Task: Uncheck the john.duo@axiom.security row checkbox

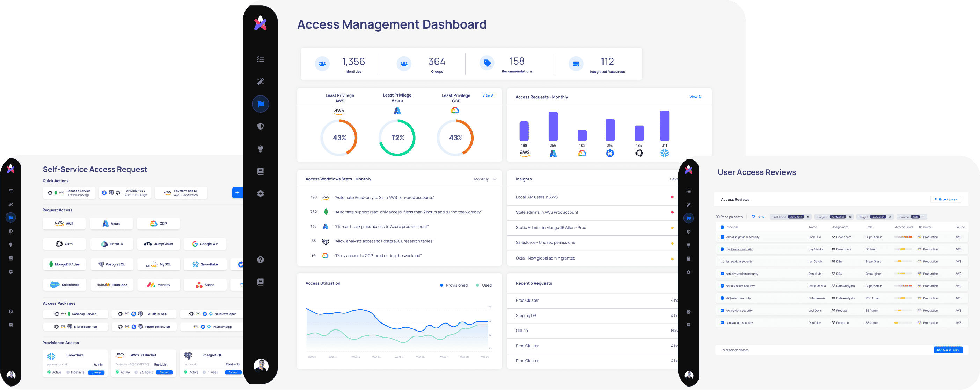Action: click(722, 237)
